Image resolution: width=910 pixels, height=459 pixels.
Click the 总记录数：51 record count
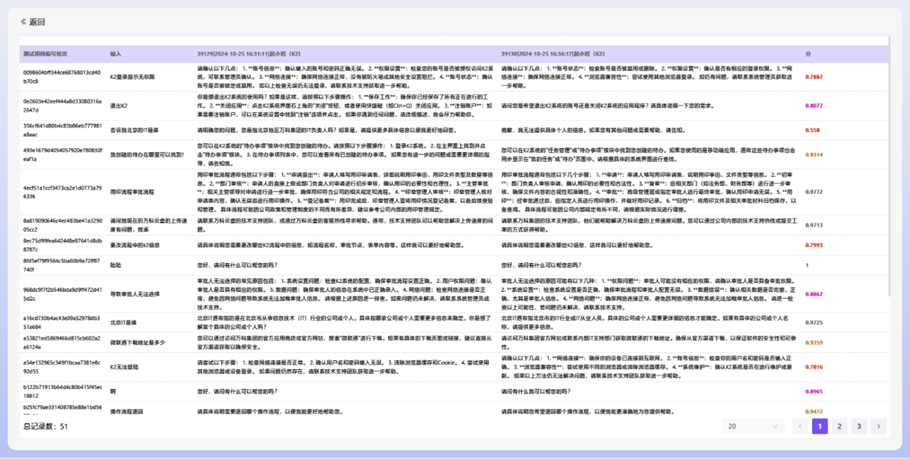click(x=46, y=427)
